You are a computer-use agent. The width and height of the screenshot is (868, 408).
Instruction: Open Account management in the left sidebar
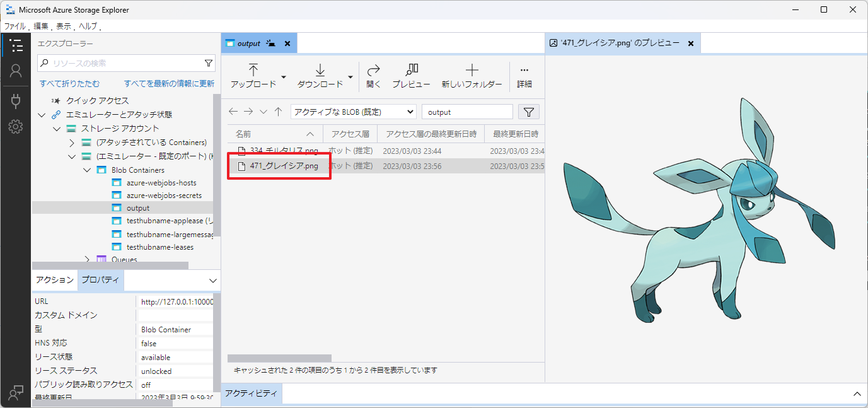tap(16, 71)
